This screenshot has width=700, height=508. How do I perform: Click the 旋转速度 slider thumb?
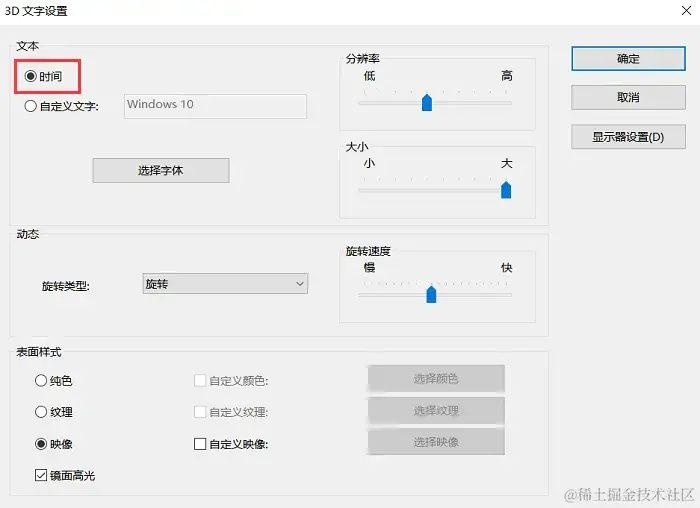431,294
